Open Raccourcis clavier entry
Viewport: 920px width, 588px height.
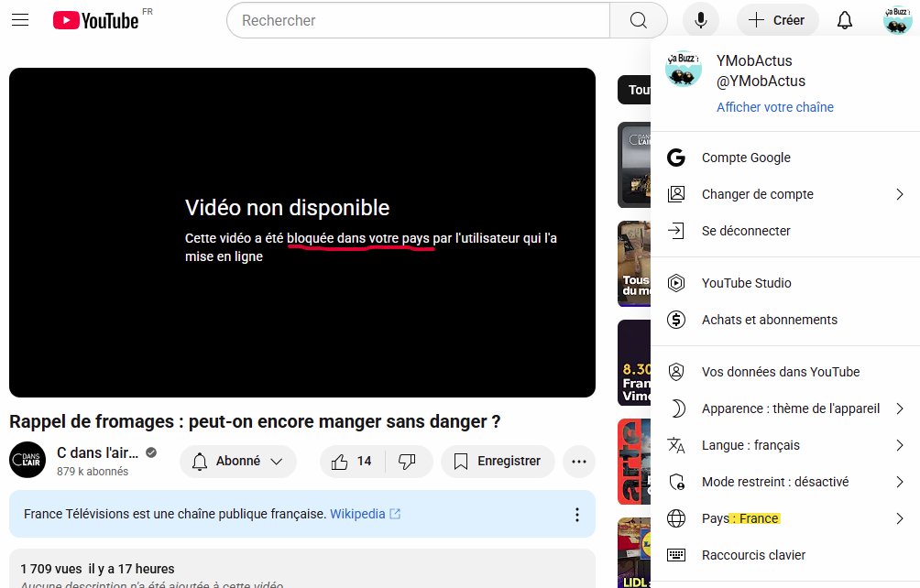click(785, 555)
